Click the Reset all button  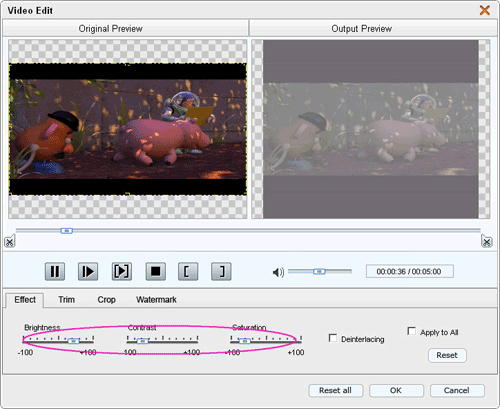335,390
